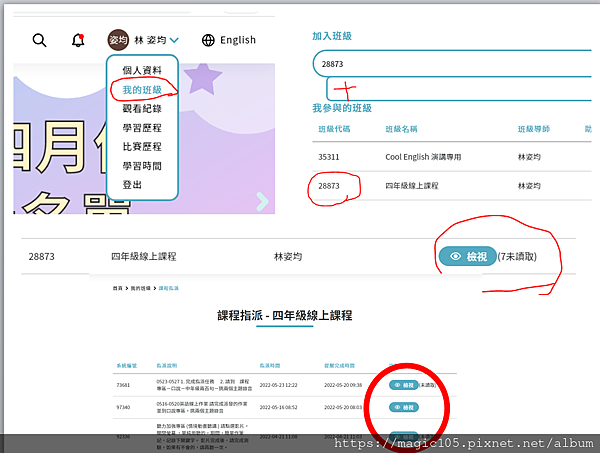Click class code 28873 in participating classes table
The height and width of the screenshot is (453, 600).
click(x=329, y=186)
